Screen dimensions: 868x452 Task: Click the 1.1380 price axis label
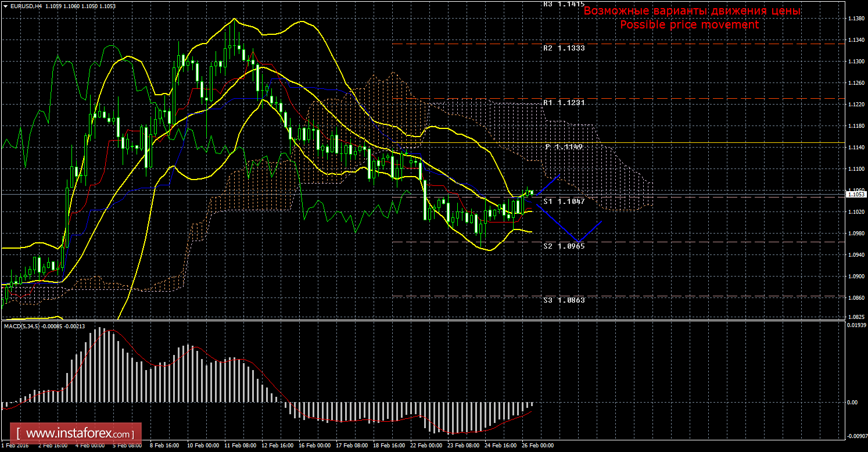[854, 19]
